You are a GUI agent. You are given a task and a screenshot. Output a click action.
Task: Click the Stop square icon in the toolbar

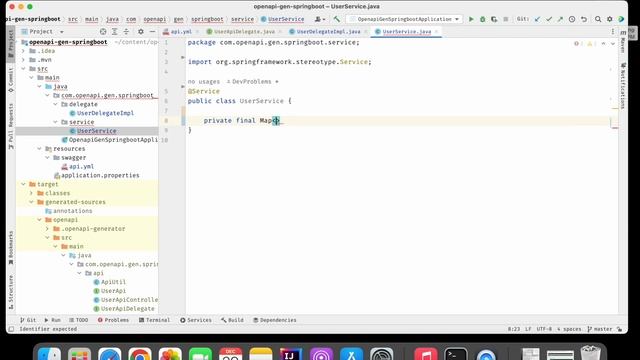point(506,19)
